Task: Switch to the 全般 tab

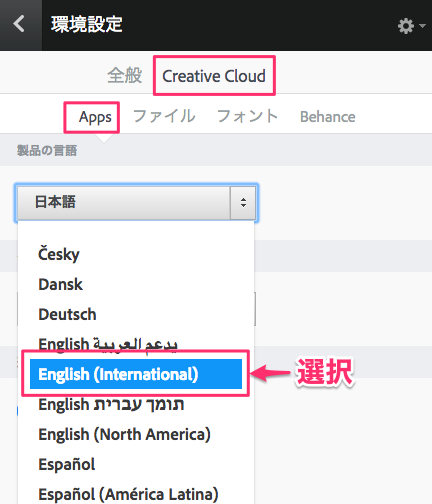Action: (x=125, y=75)
